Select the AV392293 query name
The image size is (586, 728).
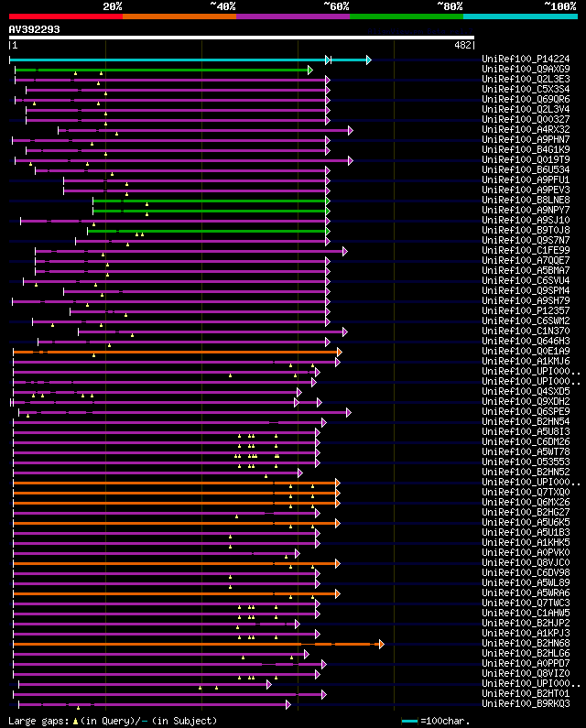35,29
